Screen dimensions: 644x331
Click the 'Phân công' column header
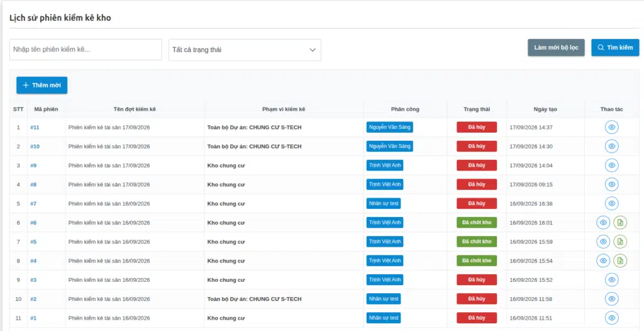pyautogui.click(x=405, y=109)
